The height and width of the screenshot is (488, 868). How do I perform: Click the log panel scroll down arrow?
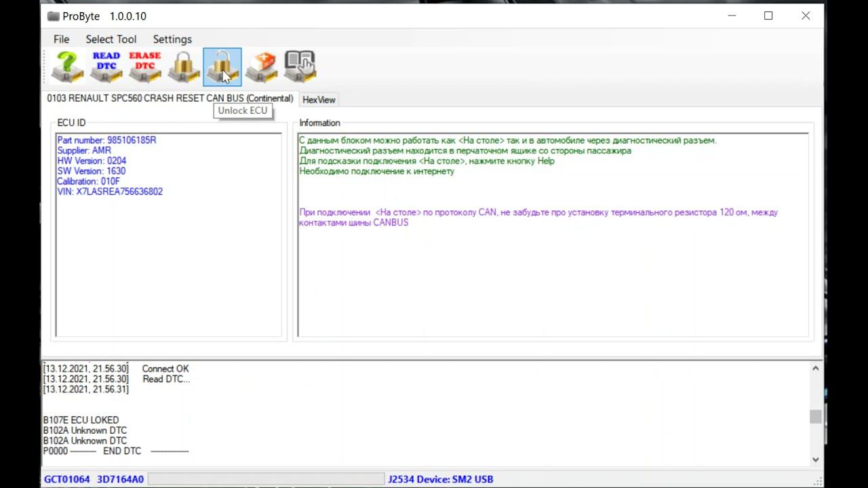[815, 460]
